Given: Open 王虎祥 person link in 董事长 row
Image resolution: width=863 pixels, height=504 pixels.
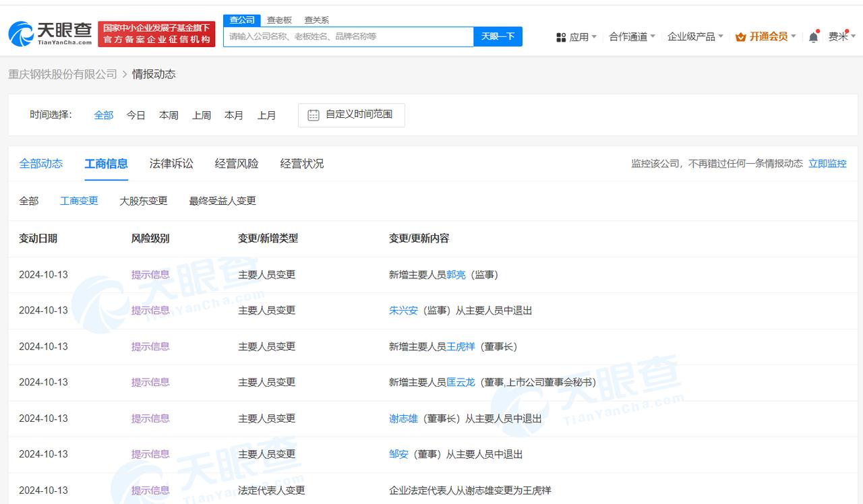Looking at the screenshot, I should (460, 347).
